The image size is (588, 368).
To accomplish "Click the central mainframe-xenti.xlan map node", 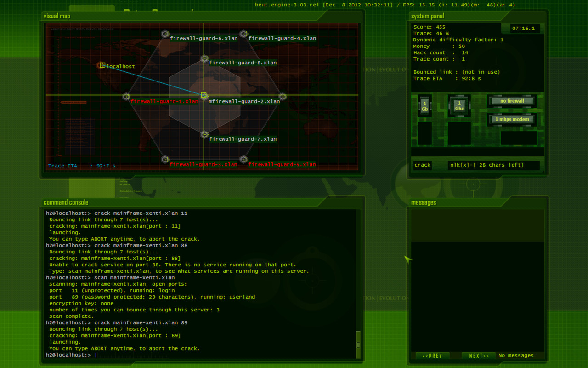I will [204, 96].
